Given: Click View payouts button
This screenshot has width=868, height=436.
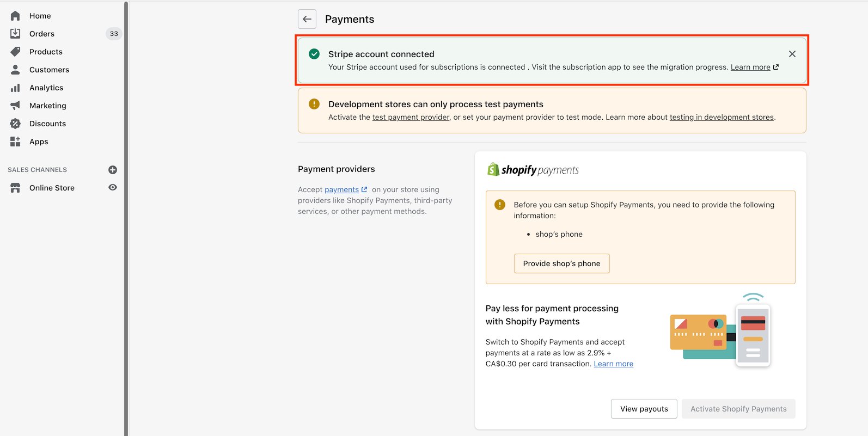Looking at the screenshot, I should coord(644,409).
